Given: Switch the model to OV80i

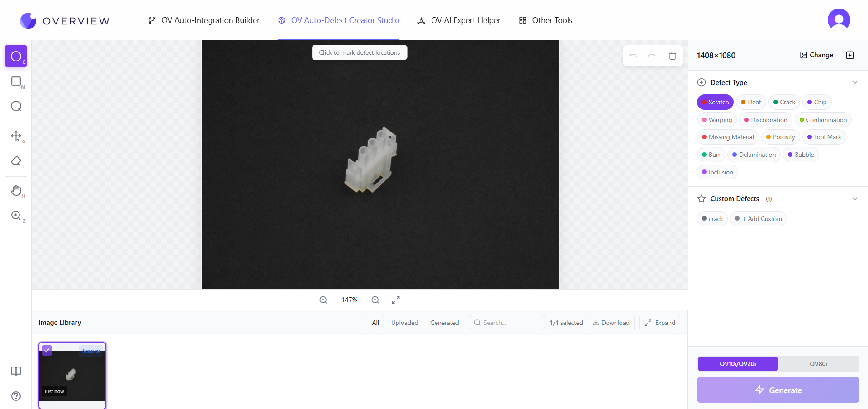Looking at the screenshot, I should pyautogui.click(x=818, y=364).
